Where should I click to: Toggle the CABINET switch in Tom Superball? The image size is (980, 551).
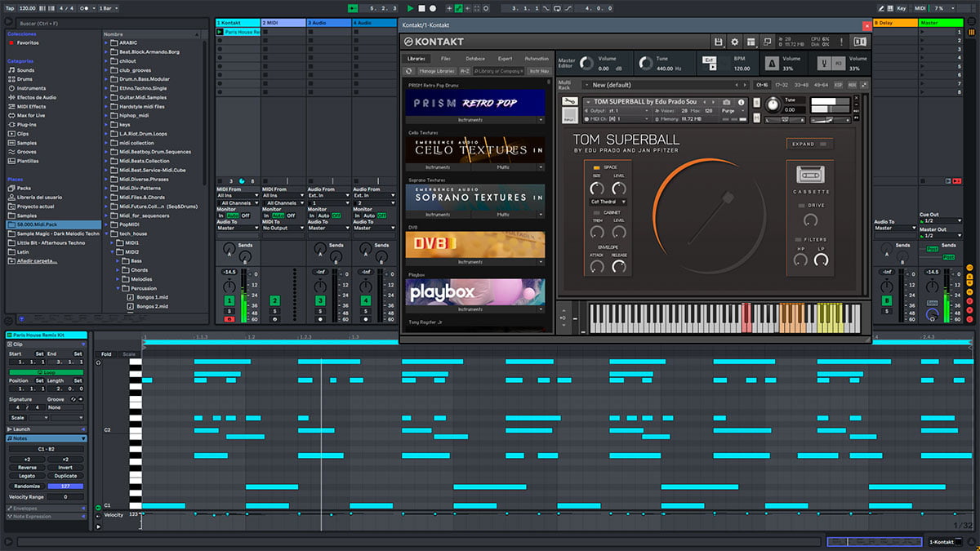tap(596, 212)
